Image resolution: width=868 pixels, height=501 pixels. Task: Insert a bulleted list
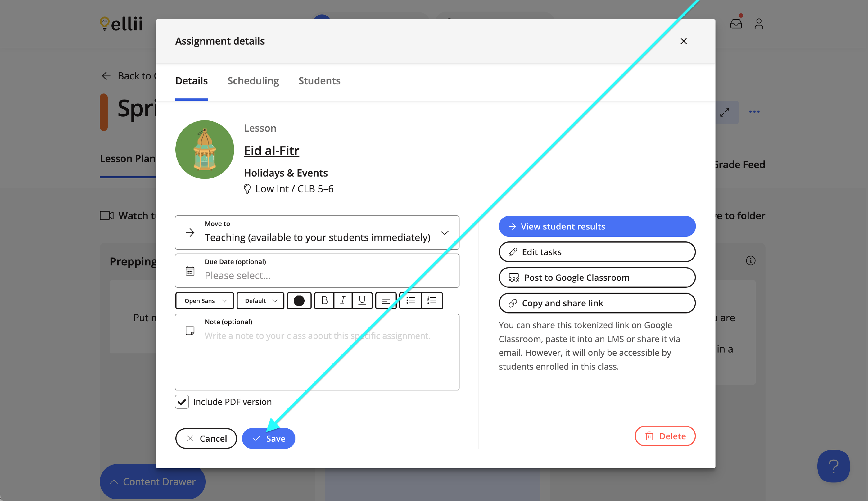411,301
